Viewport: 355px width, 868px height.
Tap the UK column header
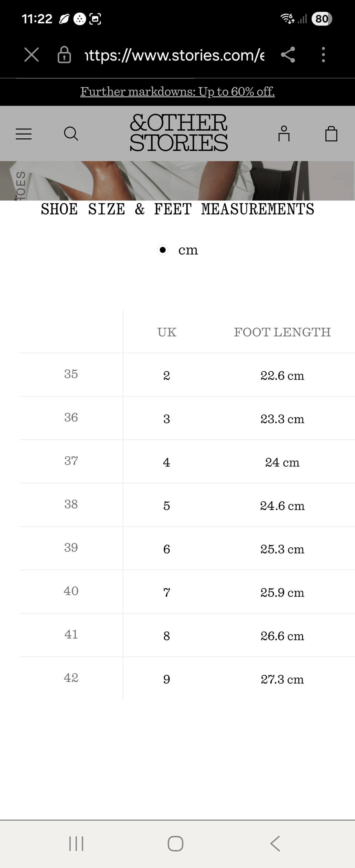pos(167,332)
